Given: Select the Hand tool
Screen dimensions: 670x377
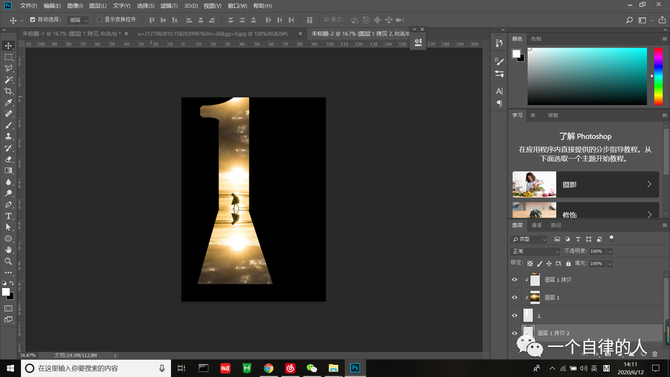Looking at the screenshot, I should coord(8,250).
